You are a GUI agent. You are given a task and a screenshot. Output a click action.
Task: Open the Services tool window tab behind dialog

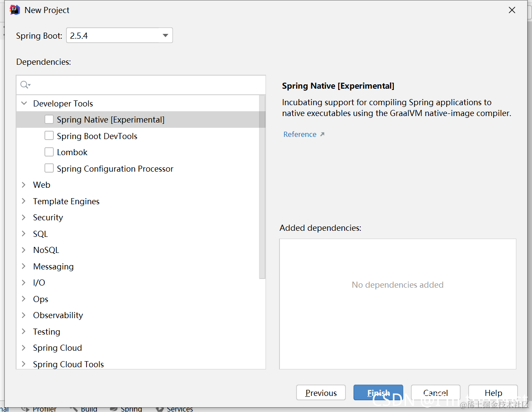(x=174, y=409)
